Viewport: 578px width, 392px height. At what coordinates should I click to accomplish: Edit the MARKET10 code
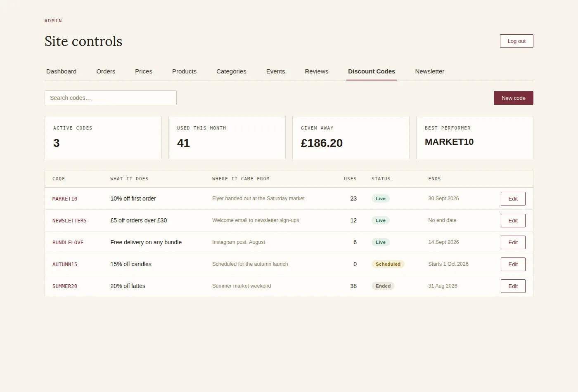513,199
